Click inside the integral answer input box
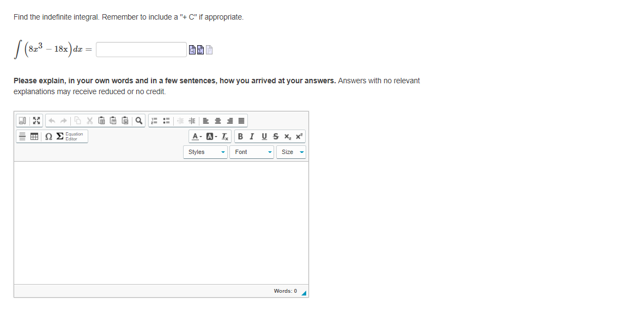This screenshot has height=314, width=644. [141, 50]
